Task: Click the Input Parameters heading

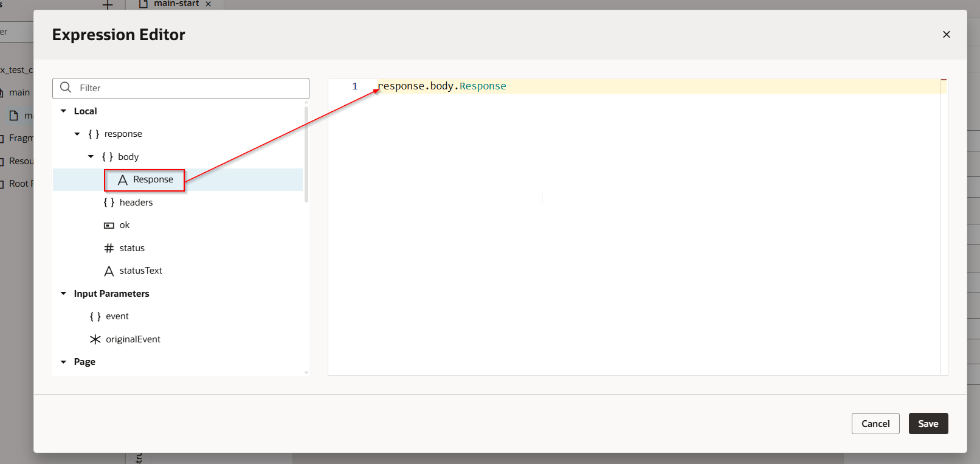Action: tap(111, 294)
